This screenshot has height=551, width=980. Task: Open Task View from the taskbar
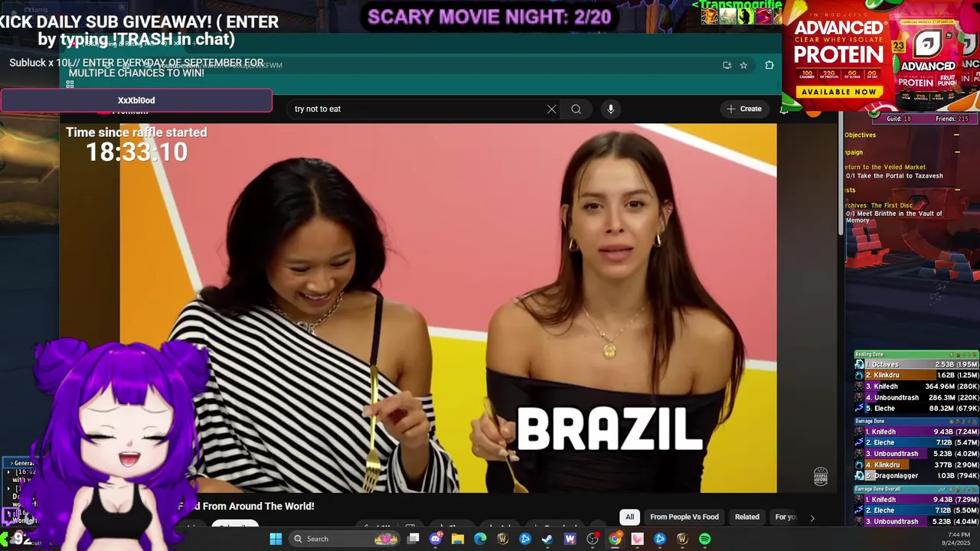point(413,539)
